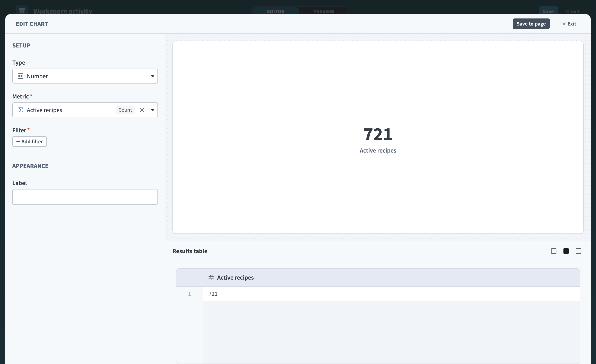Click the Save to page button
This screenshot has height=364, width=596.
coord(531,24)
